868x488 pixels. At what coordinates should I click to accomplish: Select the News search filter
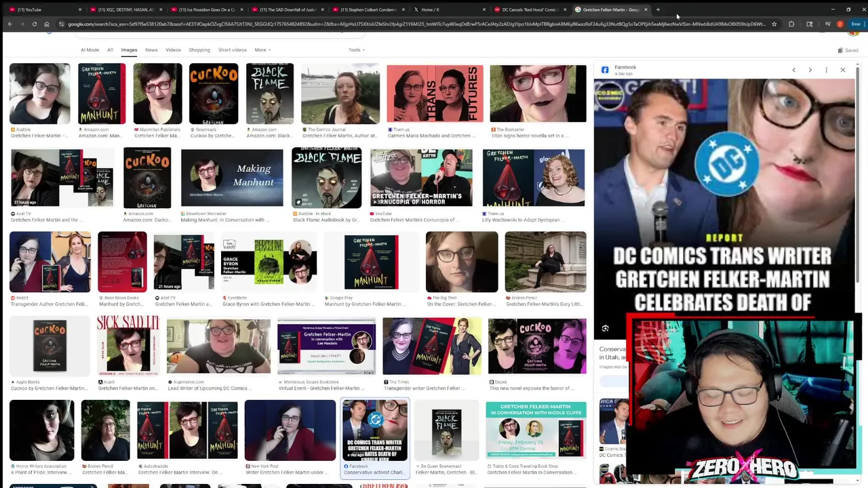(x=151, y=50)
